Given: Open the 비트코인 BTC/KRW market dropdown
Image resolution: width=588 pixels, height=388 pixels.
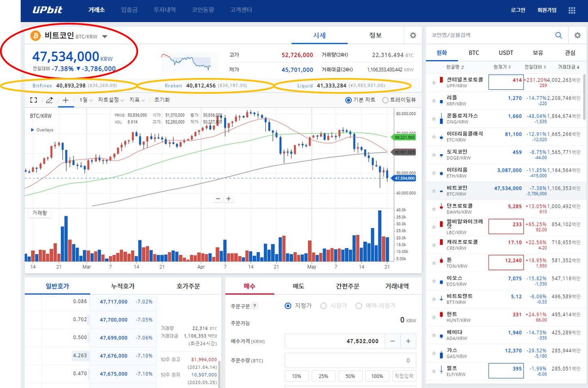Looking at the screenshot, I should [x=105, y=36].
